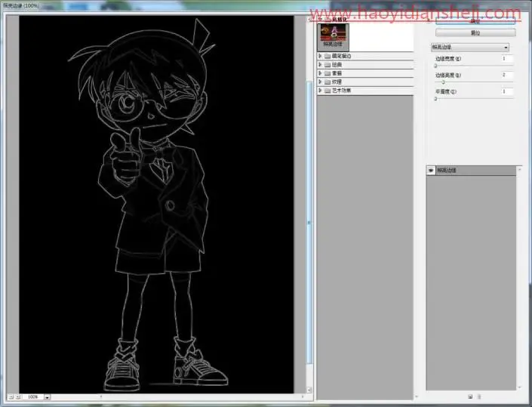Click the new effect layer icon

pos(470,396)
